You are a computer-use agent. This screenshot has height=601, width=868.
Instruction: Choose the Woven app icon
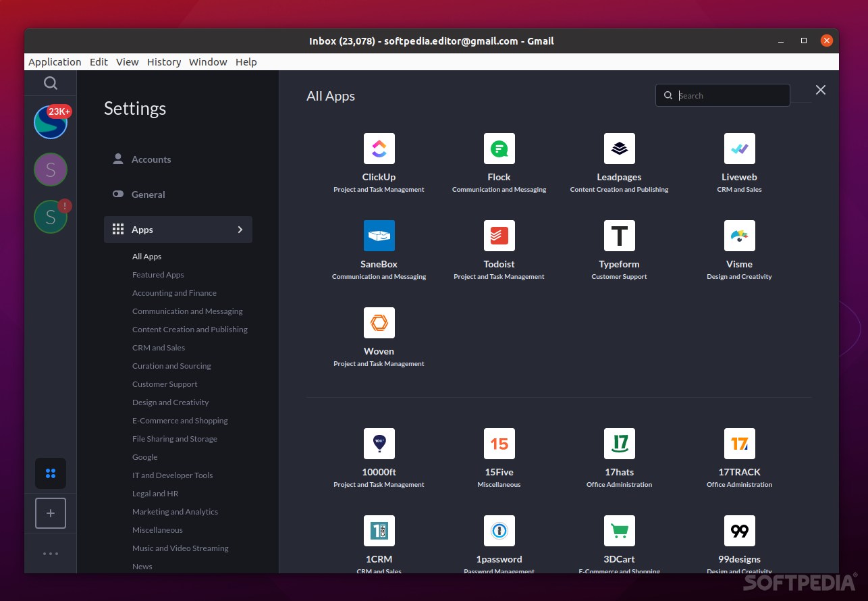pos(379,323)
